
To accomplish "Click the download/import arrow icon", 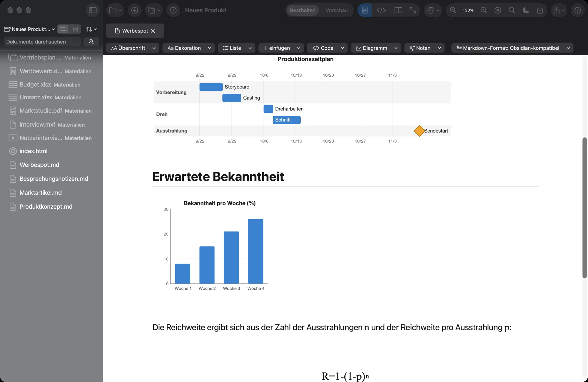I will (540, 10).
